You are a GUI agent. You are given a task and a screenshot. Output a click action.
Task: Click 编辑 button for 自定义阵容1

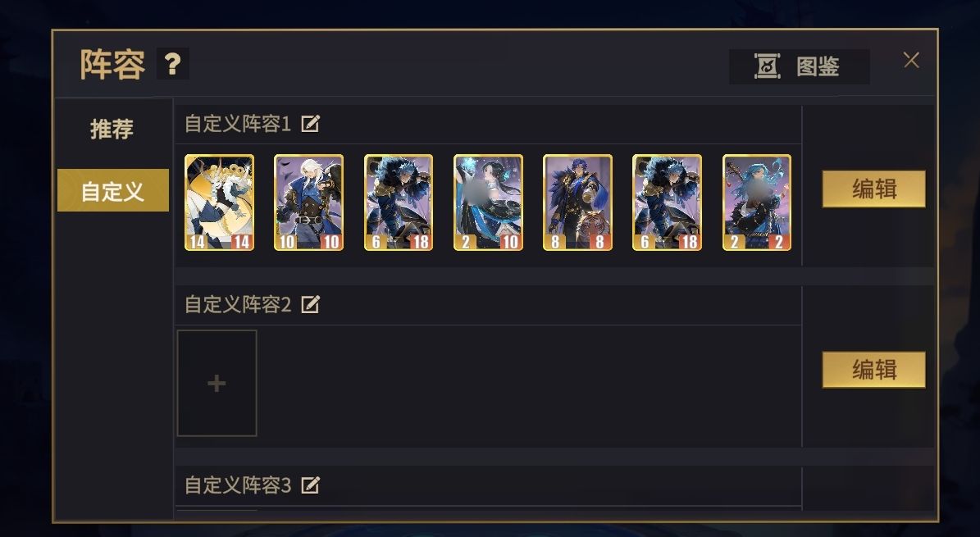point(873,189)
